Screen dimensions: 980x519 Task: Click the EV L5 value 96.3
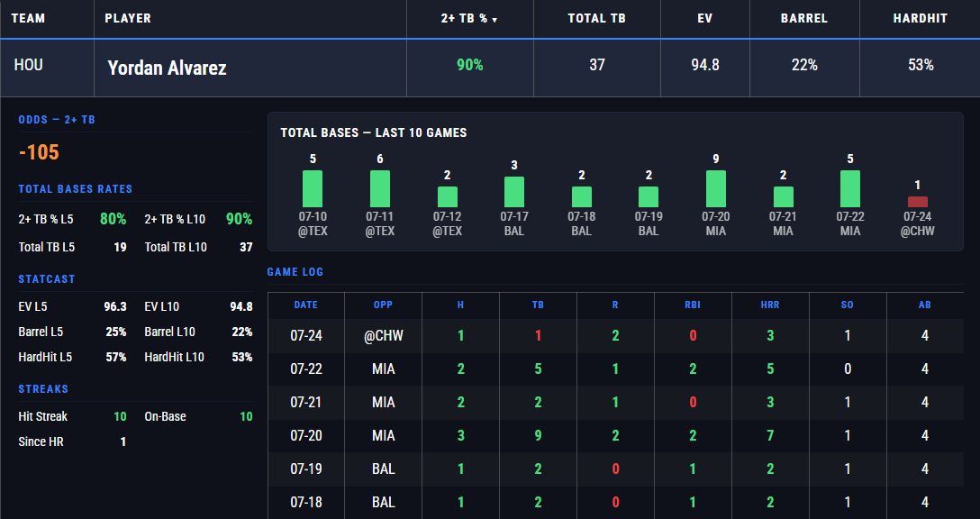click(x=115, y=306)
